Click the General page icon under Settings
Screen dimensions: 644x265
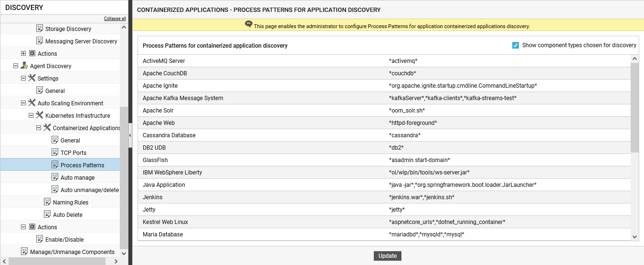[40, 91]
